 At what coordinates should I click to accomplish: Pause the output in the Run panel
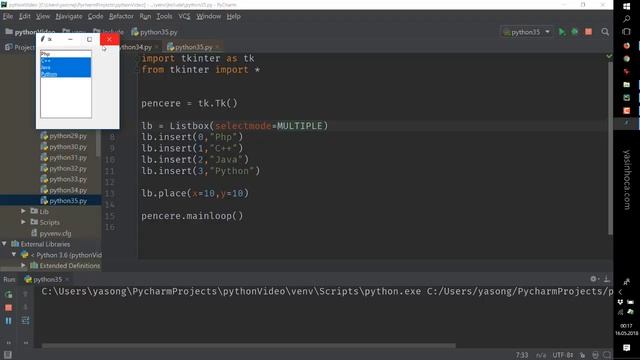coord(8,321)
